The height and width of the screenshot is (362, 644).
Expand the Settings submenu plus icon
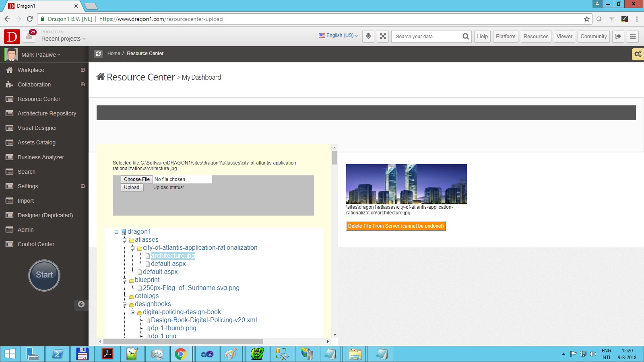pyautogui.click(x=83, y=186)
